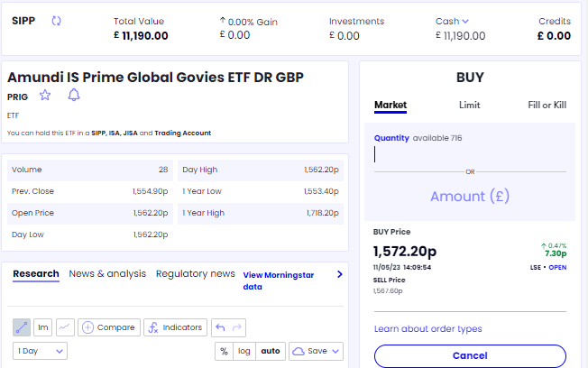Click the green 7.30p price change

pos(556,253)
